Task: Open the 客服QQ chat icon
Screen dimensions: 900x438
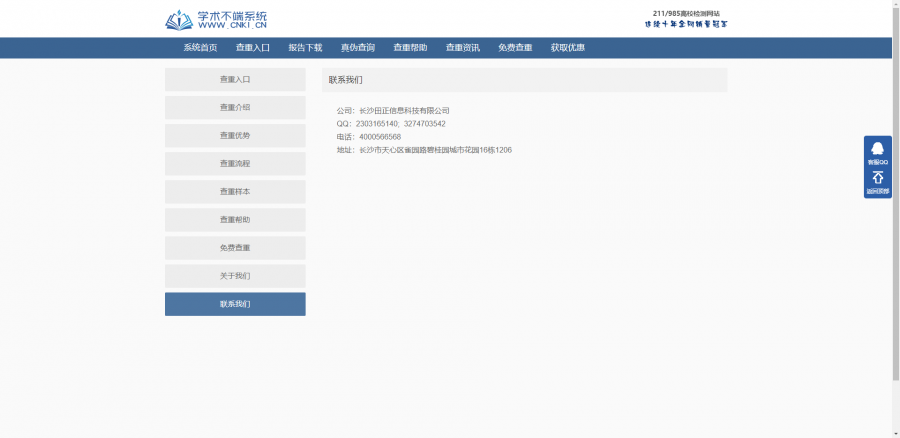Action: tap(877, 152)
